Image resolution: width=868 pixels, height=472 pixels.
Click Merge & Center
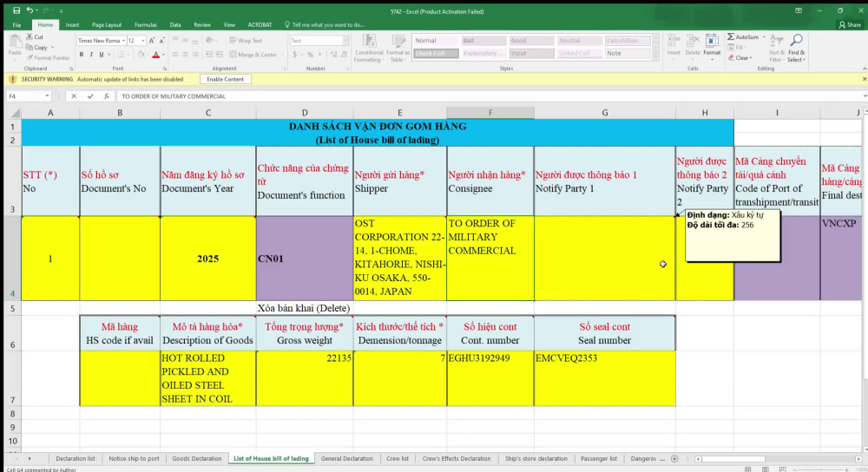pyautogui.click(x=253, y=55)
